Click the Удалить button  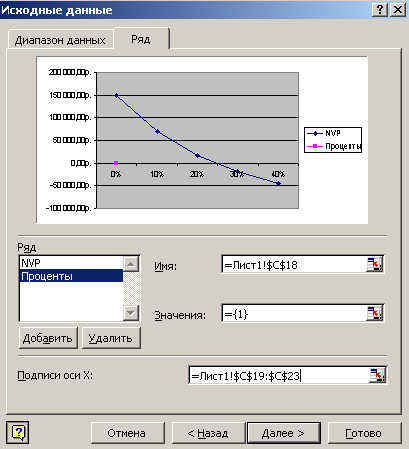[111, 338]
